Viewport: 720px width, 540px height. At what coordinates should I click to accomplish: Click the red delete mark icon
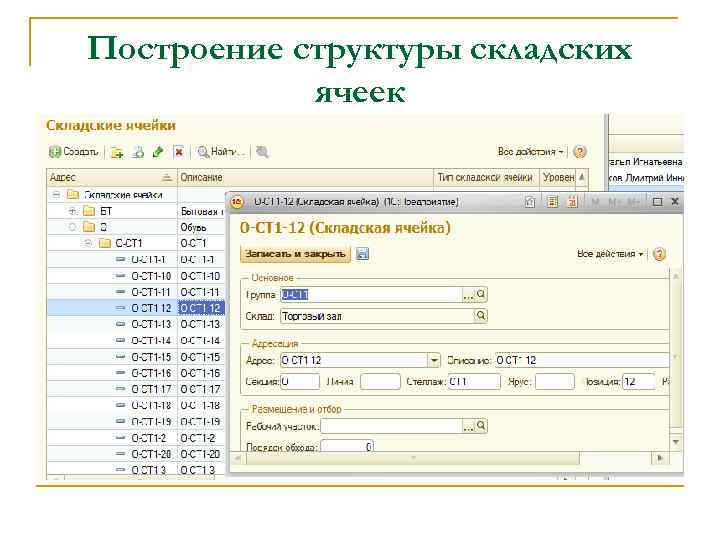[179, 152]
